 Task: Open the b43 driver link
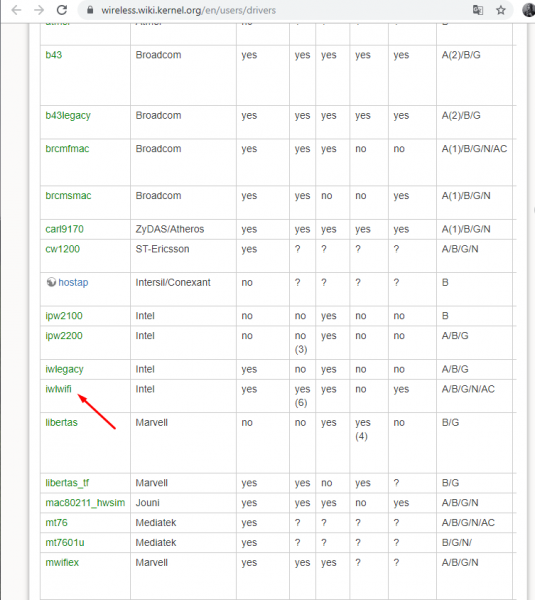point(54,55)
